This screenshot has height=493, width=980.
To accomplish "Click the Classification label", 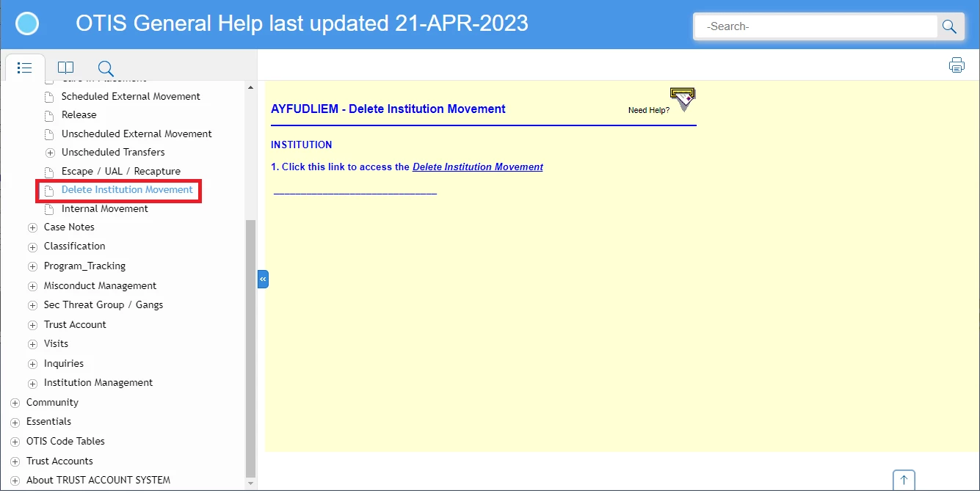I will pyautogui.click(x=74, y=246).
